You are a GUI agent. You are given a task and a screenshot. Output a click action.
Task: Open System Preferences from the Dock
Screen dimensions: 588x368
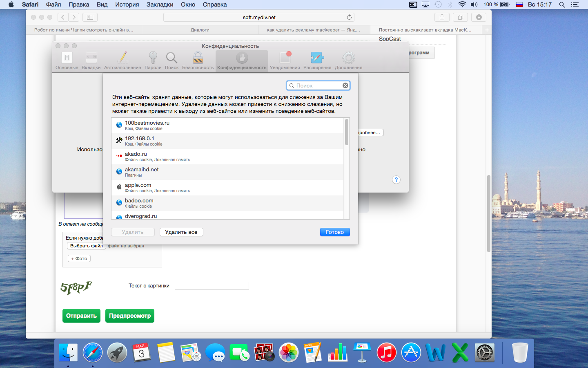pyautogui.click(x=485, y=352)
